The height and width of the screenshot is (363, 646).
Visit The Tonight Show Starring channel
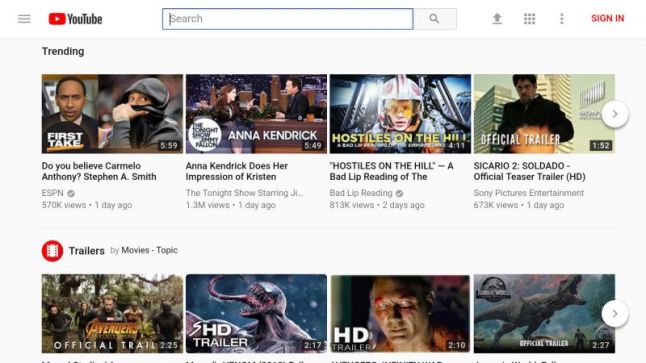[x=244, y=193]
